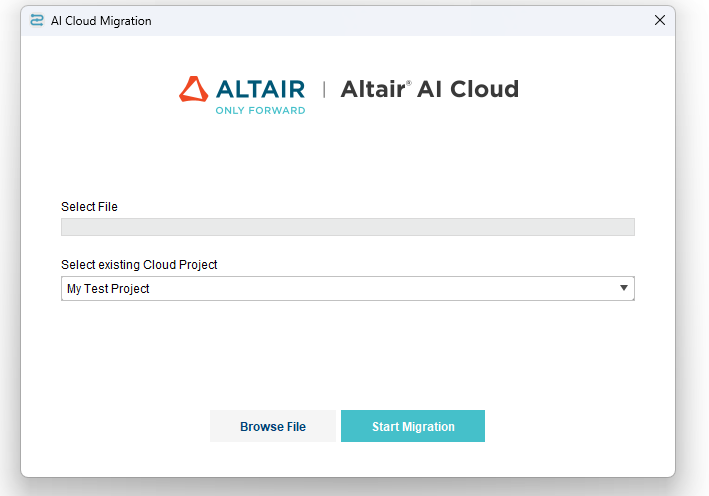Viewport: 709px width, 496px height.
Task: Click the "Select File" label
Action: coord(90,207)
